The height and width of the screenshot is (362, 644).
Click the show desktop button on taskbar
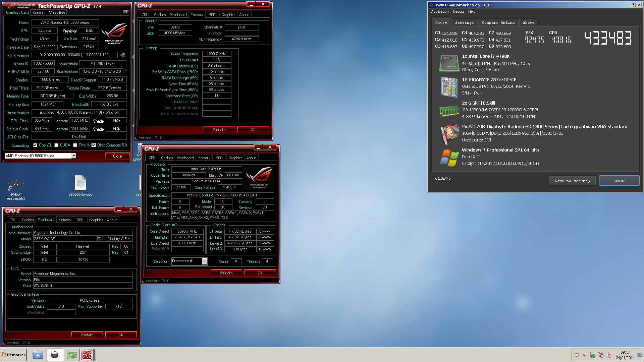[640, 355]
